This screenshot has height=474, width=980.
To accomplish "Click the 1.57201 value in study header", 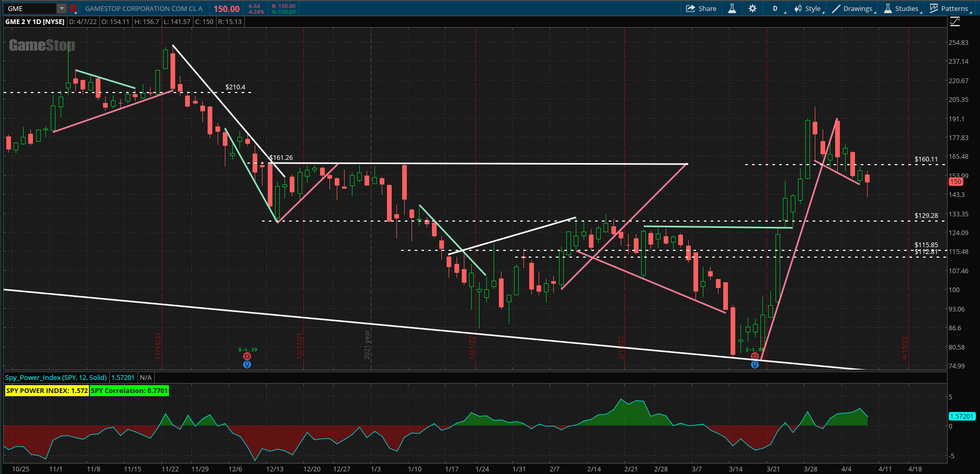I will click(123, 377).
